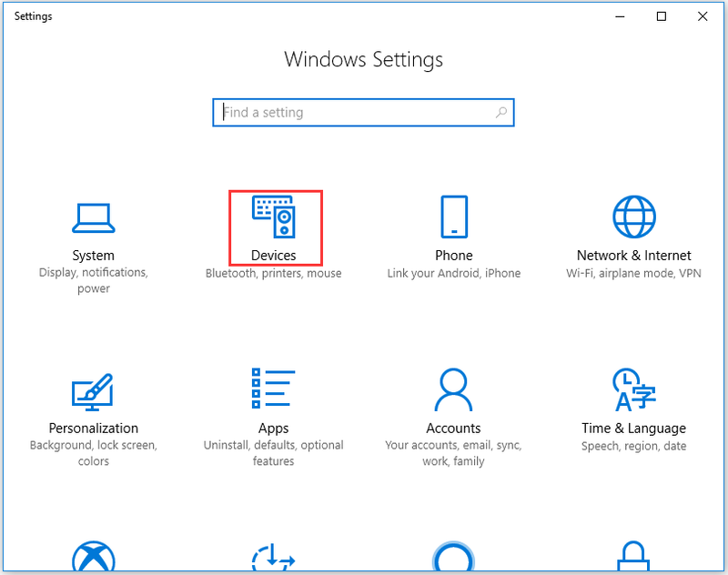Select the Network & Internet label

tap(633, 256)
